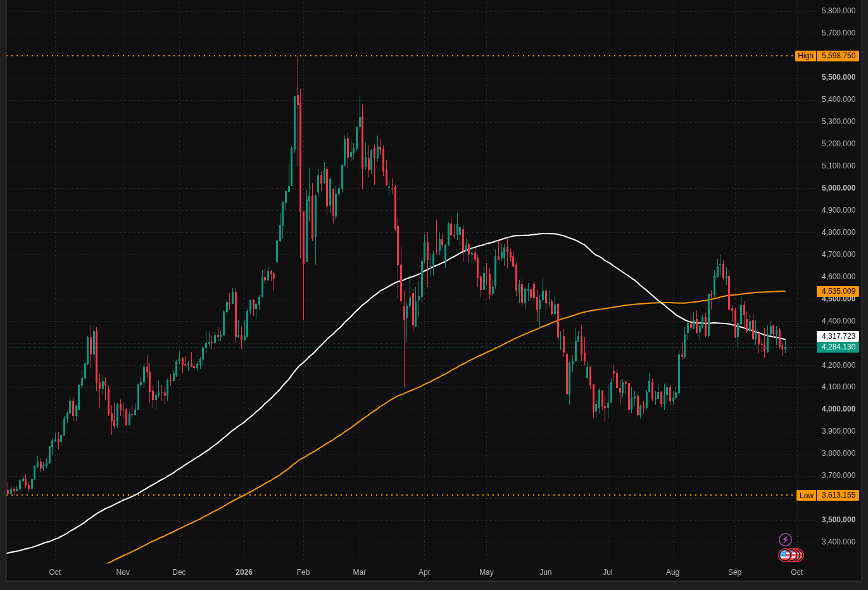Click the 5,200.000 price axis label
The image size is (868, 590).
click(x=838, y=144)
